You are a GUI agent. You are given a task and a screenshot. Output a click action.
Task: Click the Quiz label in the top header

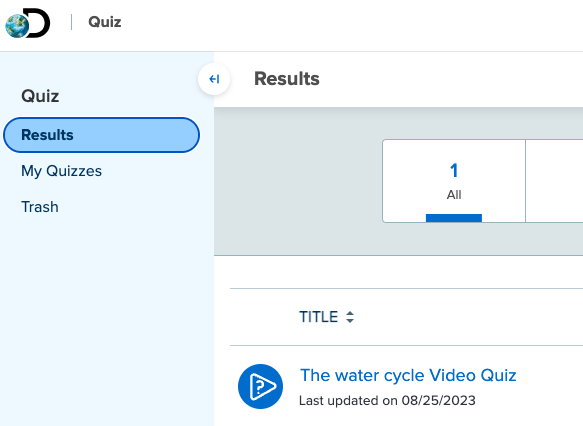[x=105, y=22]
